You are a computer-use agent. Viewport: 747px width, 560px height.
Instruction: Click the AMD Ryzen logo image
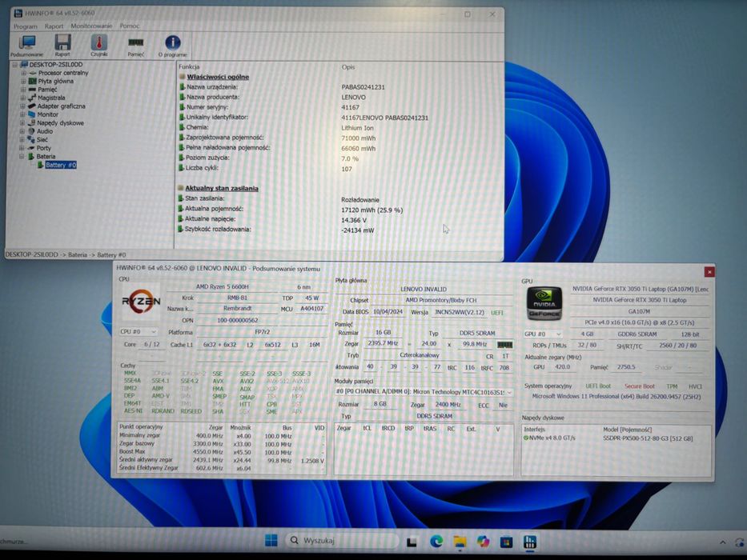pos(141,302)
